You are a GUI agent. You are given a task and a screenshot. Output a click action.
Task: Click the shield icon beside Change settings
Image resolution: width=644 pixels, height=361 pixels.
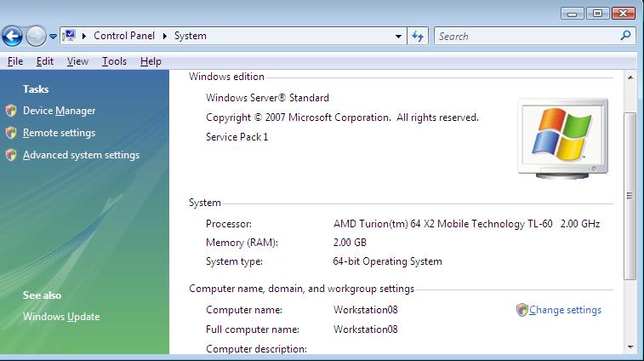pyautogui.click(x=522, y=310)
